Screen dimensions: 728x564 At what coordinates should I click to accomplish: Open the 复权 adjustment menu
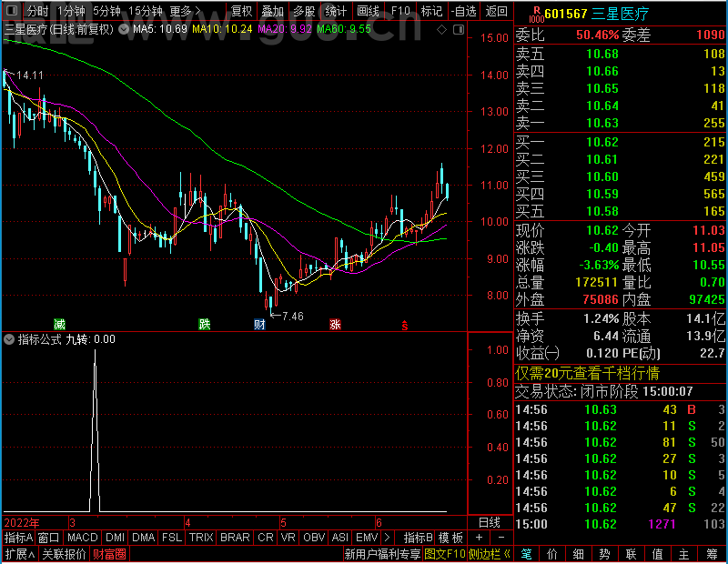pyautogui.click(x=242, y=11)
